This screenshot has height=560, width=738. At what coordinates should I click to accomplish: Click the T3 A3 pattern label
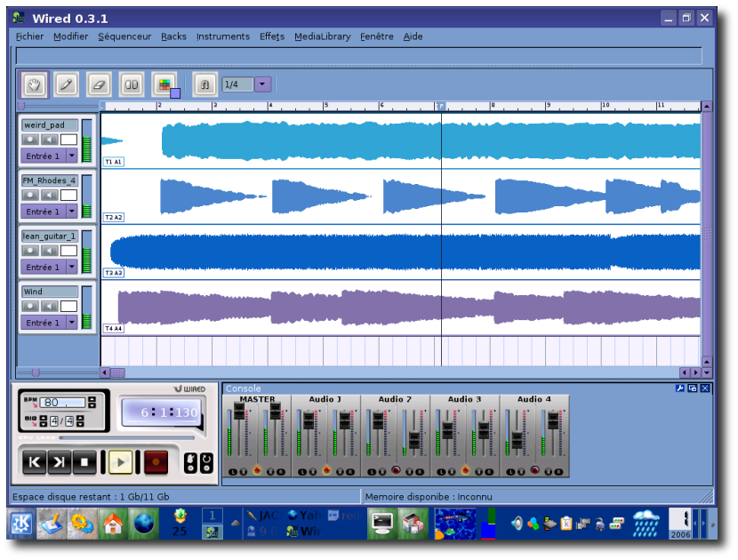click(x=114, y=273)
